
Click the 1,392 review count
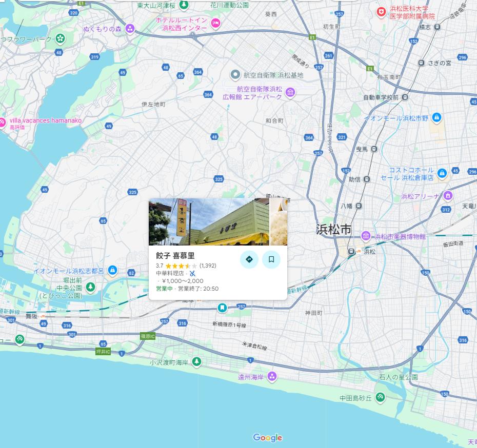208,266
